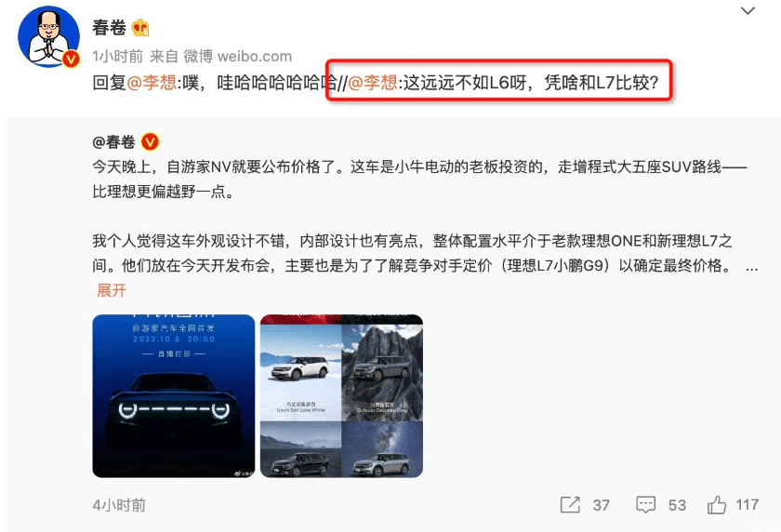Open the @春卷 author of quoted post
The image size is (781, 532).
tap(113, 142)
